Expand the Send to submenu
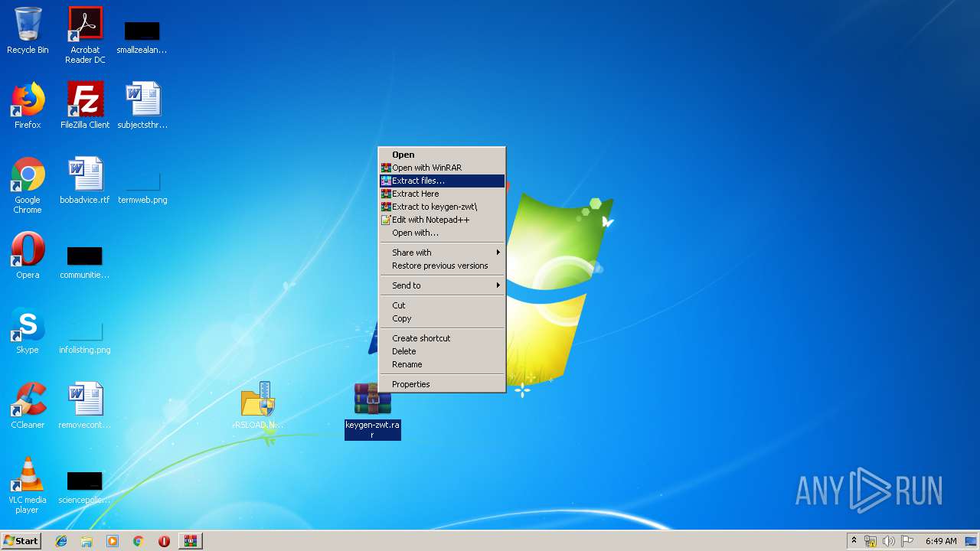 click(442, 285)
